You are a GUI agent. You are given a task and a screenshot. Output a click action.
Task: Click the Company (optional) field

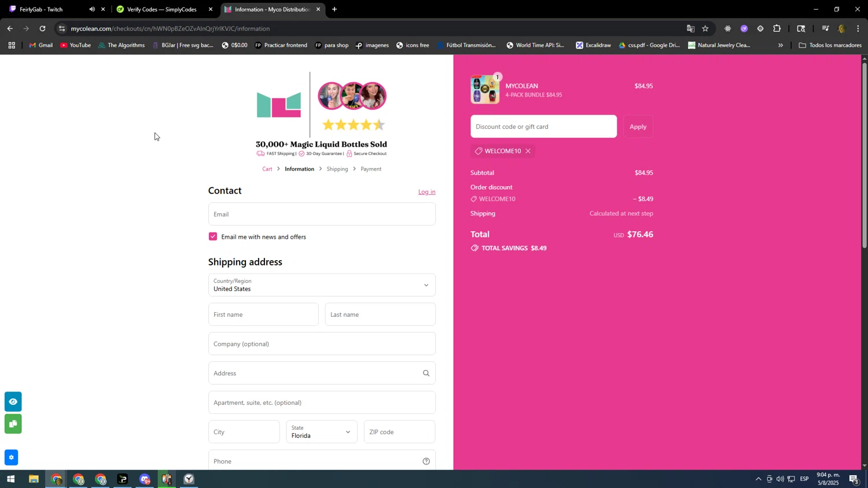[x=322, y=344]
